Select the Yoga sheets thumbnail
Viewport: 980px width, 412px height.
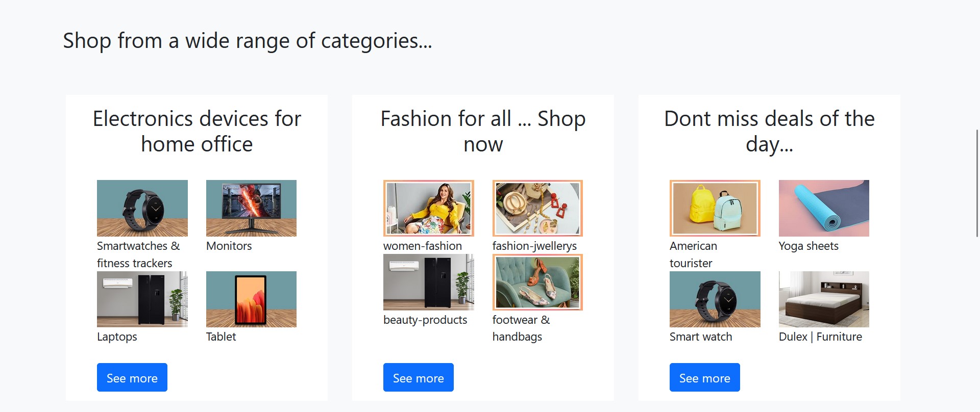coord(824,208)
